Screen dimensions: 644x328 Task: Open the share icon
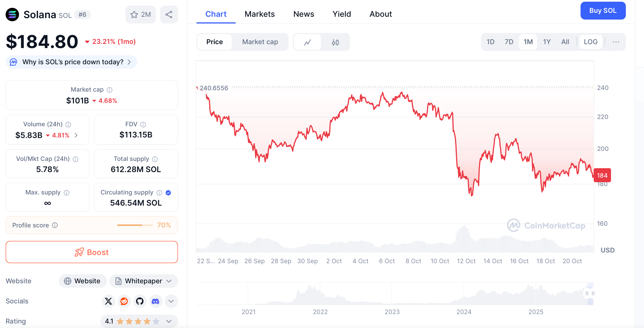169,14
